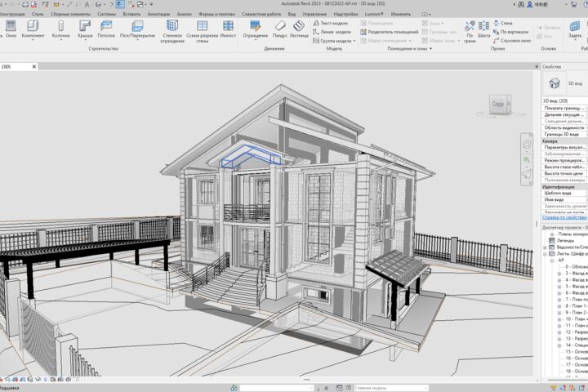The image size is (588, 392).
Task: Open the Системы ribbon tab
Action: click(106, 14)
